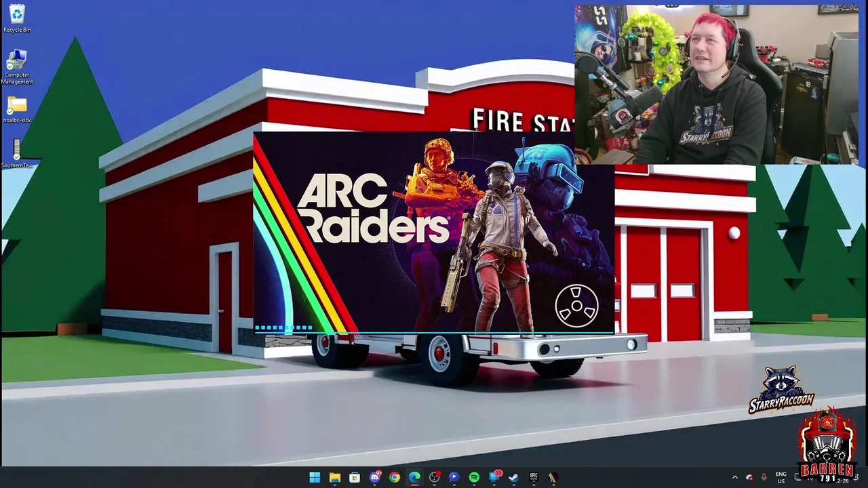
Task: Click the microphone tray icon
Action: [x=764, y=477]
